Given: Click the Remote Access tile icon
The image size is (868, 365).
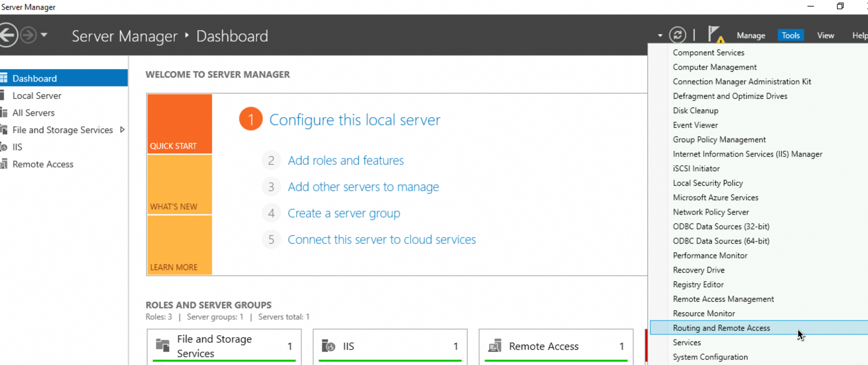Looking at the screenshot, I should (x=495, y=346).
